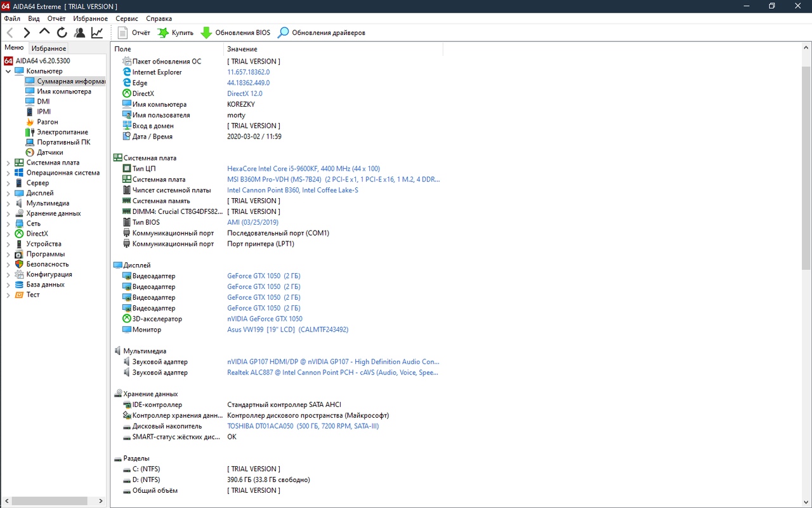Open the Справка menu

pyautogui.click(x=159, y=18)
